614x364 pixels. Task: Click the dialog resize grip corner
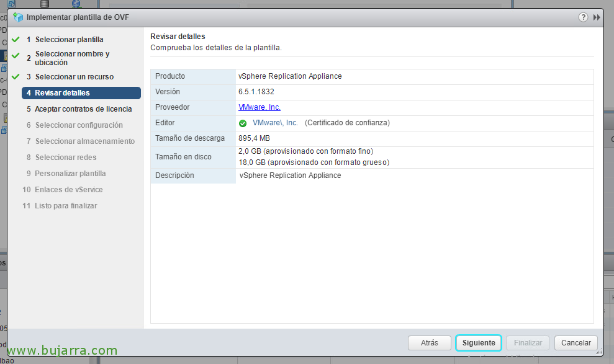point(599,352)
